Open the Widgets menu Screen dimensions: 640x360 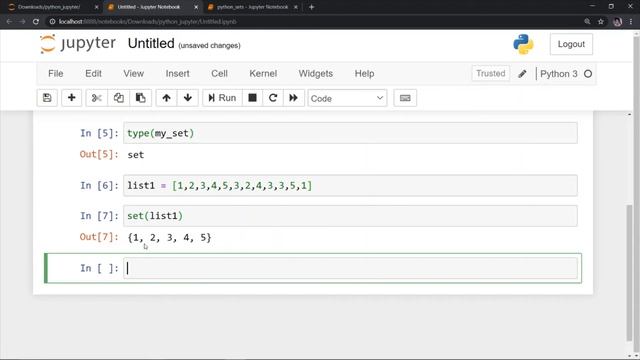pyautogui.click(x=316, y=73)
